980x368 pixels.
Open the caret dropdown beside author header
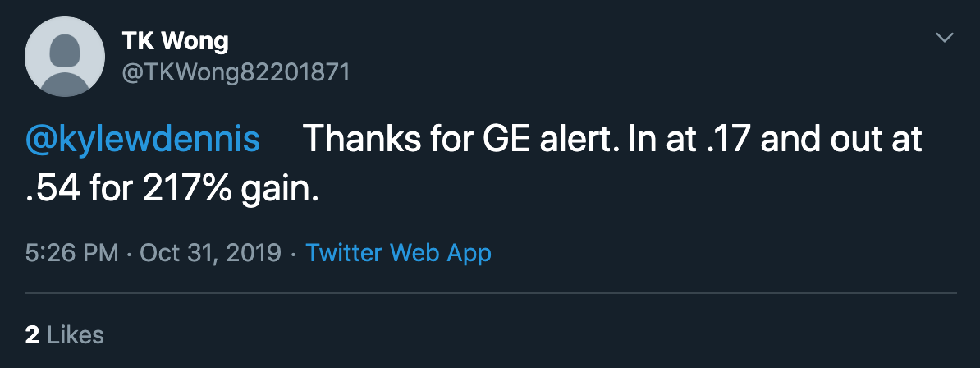(x=944, y=38)
